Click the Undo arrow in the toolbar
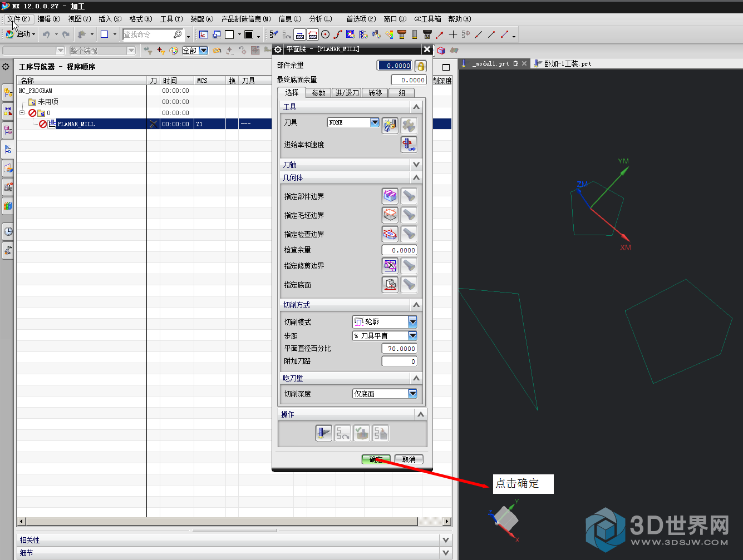The width and height of the screenshot is (743, 560). (46, 34)
